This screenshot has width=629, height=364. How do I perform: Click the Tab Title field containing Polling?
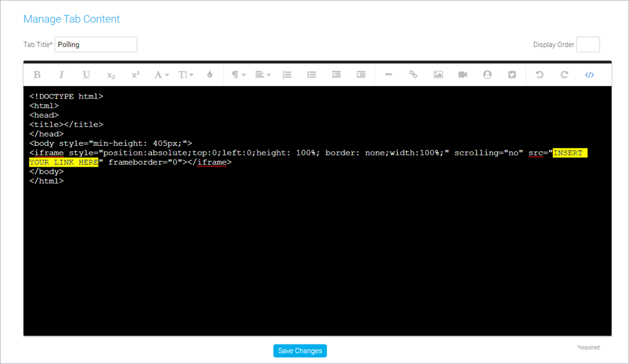pos(96,45)
